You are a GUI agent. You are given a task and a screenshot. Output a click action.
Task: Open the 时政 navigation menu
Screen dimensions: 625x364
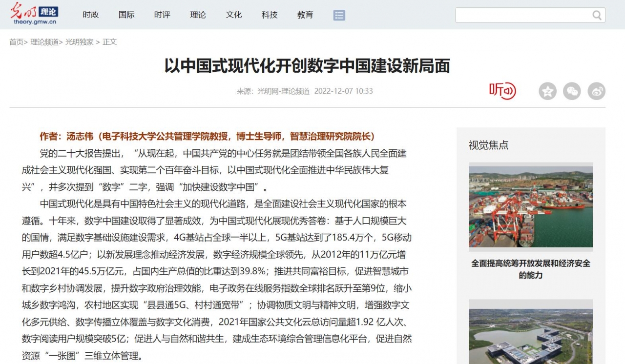[90, 15]
